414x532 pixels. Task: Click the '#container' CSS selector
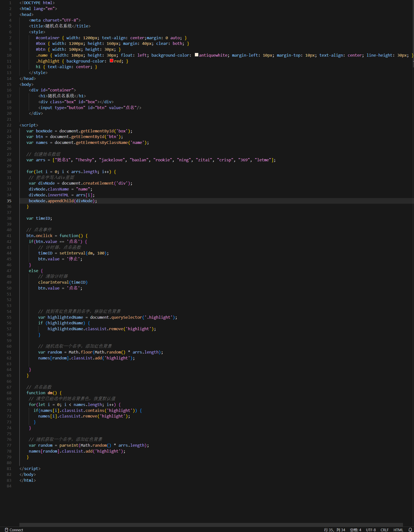point(48,38)
